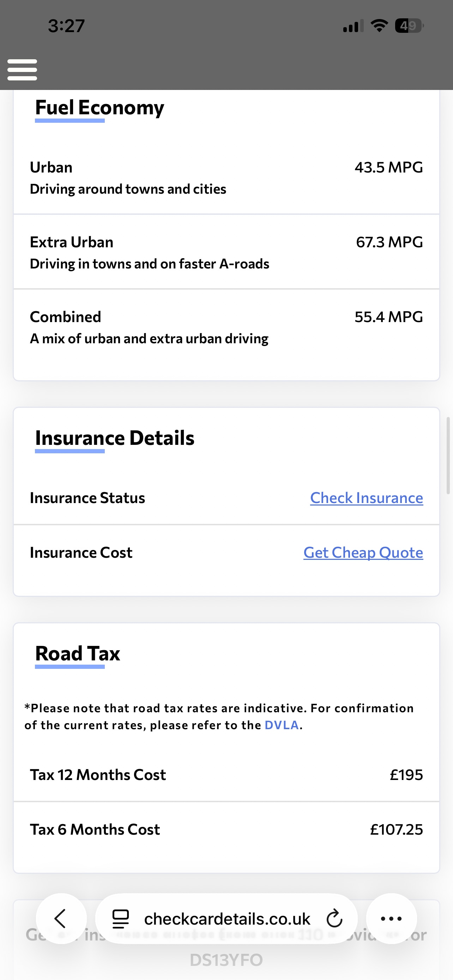The height and width of the screenshot is (980, 453).
Task: Tap the Wi-Fi status icon
Action: pos(379,26)
